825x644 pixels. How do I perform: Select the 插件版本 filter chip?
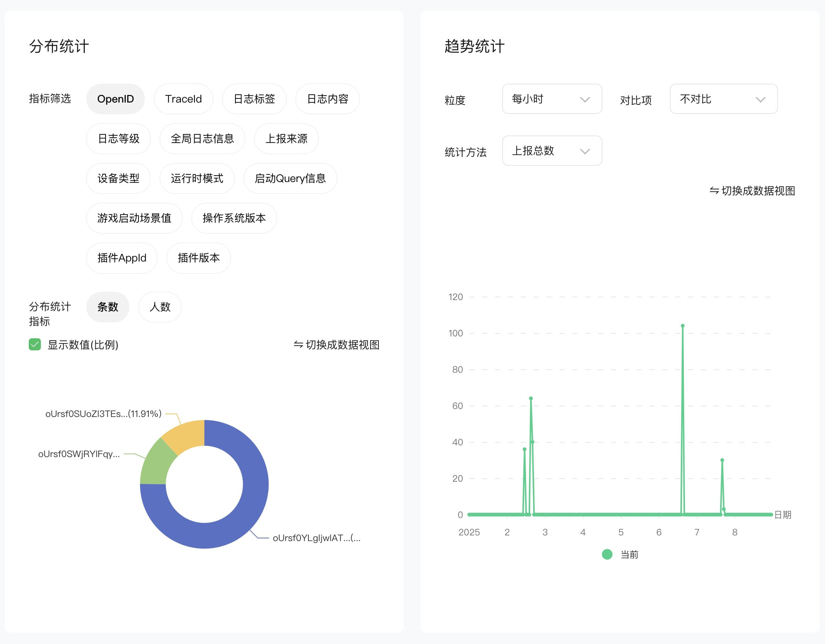tap(199, 258)
